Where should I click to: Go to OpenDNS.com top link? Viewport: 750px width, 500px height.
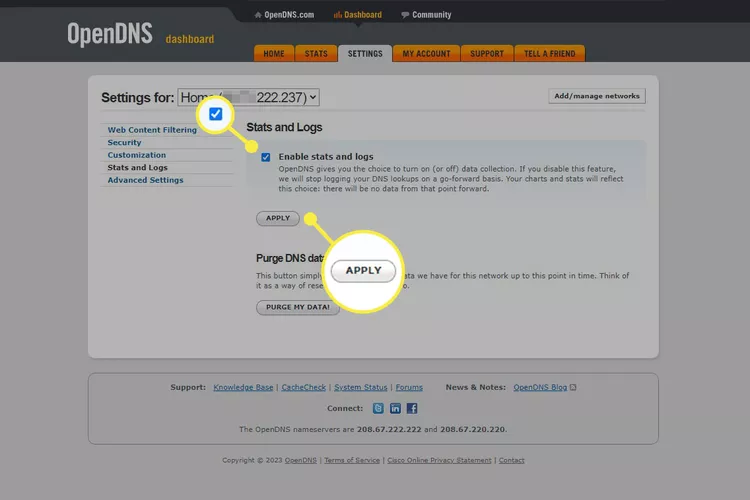click(284, 15)
